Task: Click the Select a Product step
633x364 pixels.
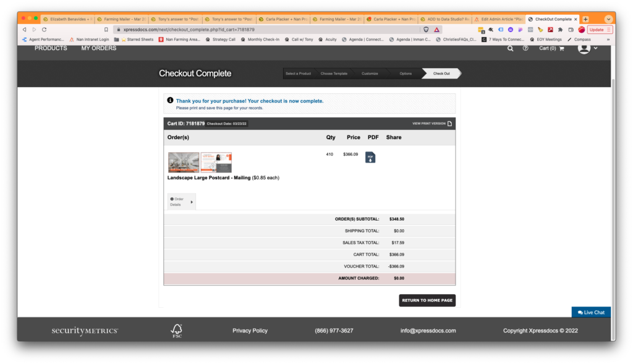Action: pos(298,74)
